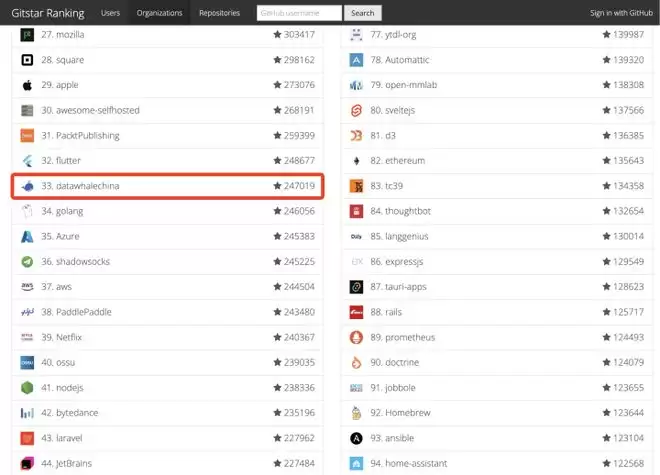Click the Azure logo icon
Image resolution: width=660 pixels, height=475 pixels.
pos(28,236)
